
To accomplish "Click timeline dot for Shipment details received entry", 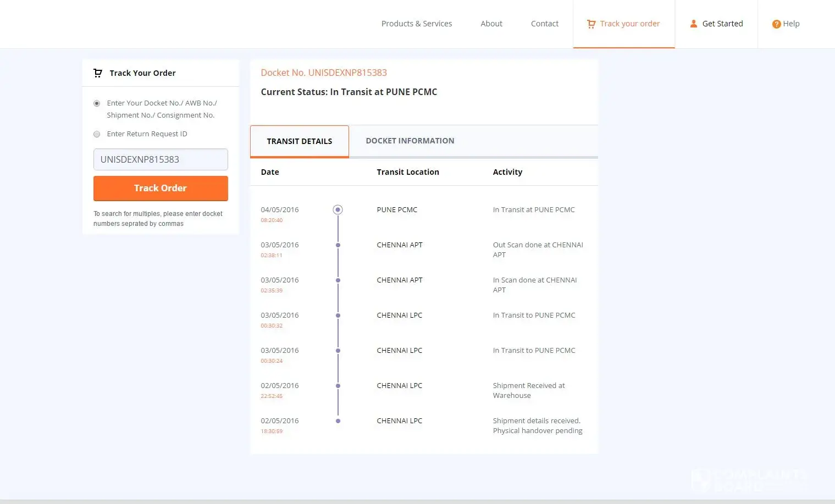I will [x=338, y=421].
